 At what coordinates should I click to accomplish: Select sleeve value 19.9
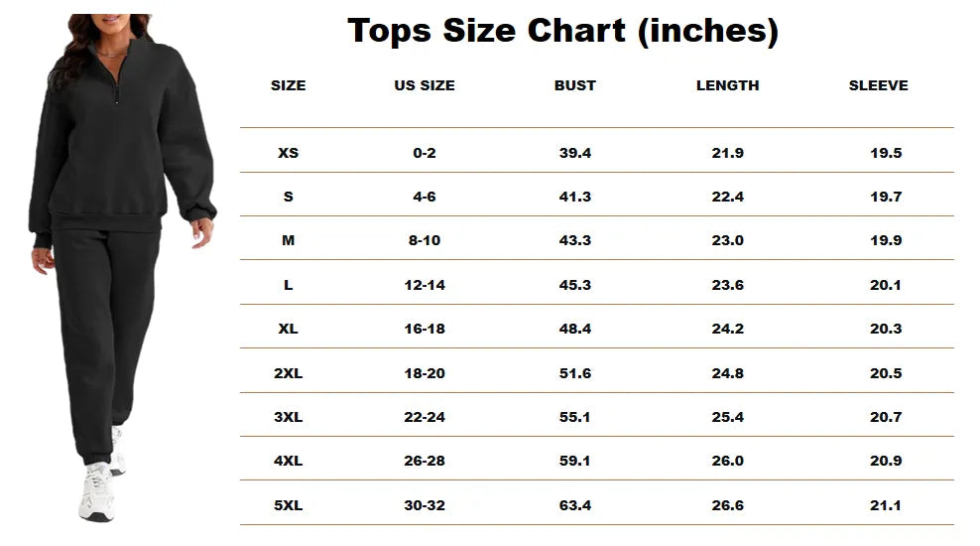click(886, 240)
